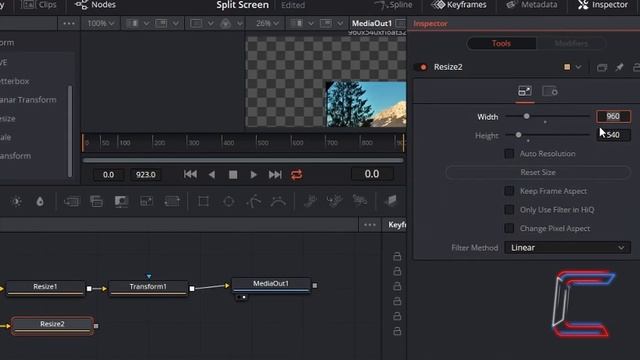Open the chevron right of the 100% split wipe icon
Viewport: 640px width, 360px height.
point(147,24)
